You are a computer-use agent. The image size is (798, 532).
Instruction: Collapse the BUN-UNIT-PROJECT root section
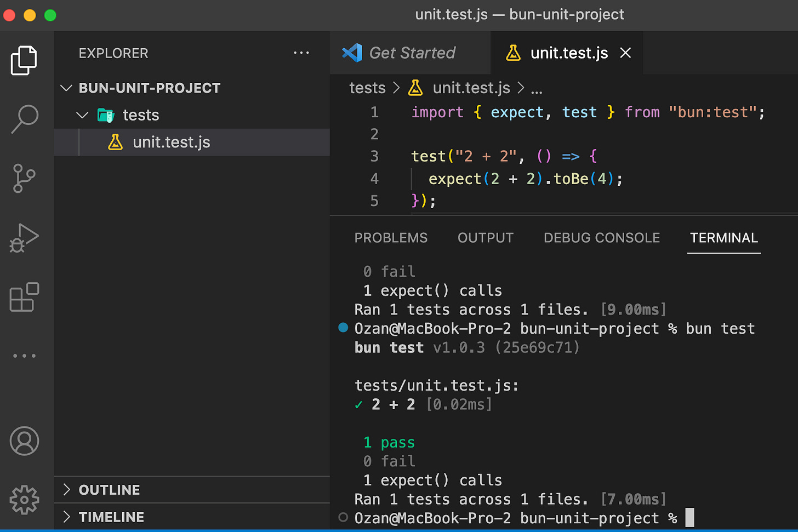pos(66,88)
